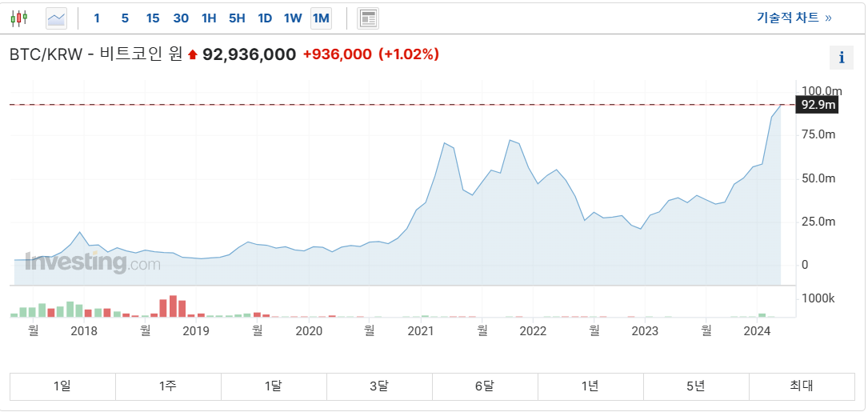Select the 5-minute interval
This screenshot has width=868, height=412.
click(125, 18)
